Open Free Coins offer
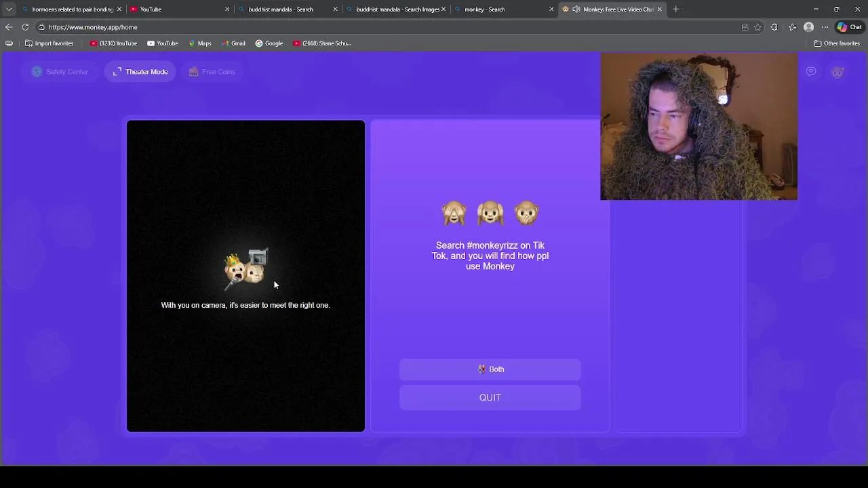The height and width of the screenshot is (488, 868). click(212, 72)
